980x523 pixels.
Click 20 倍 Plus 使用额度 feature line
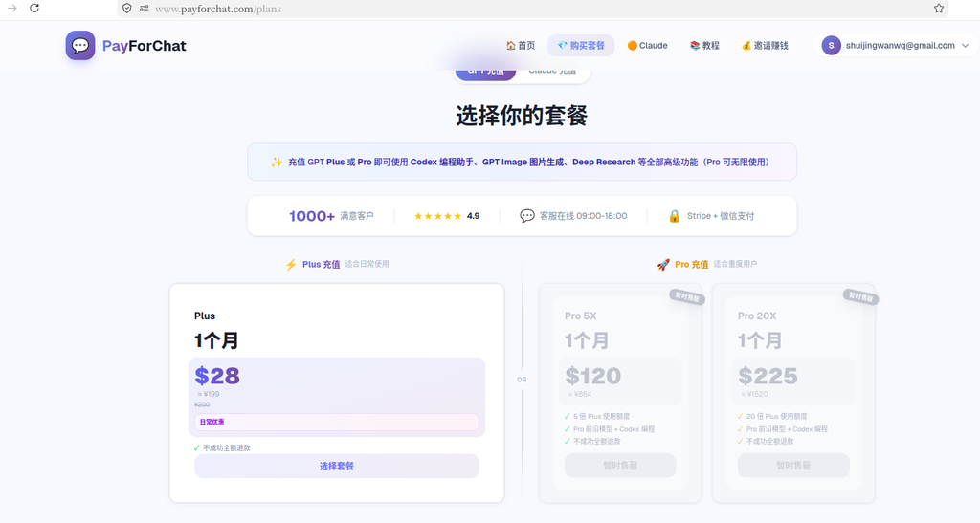point(777,416)
